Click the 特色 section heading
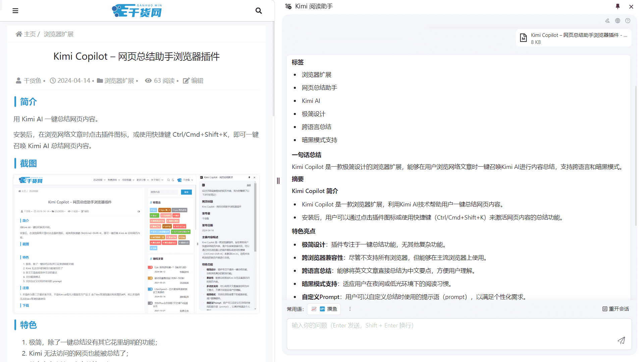 [x=29, y=325]
